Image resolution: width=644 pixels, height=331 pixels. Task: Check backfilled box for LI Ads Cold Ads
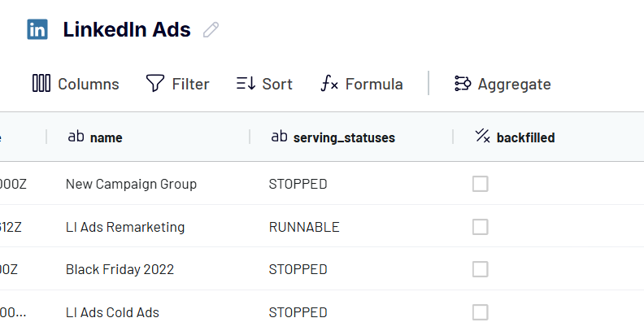[480, 312]
